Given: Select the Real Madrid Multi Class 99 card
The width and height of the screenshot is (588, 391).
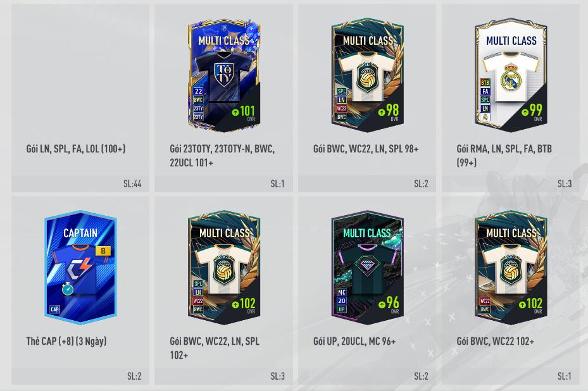Looking at the screenshot, I should (511, 75).
